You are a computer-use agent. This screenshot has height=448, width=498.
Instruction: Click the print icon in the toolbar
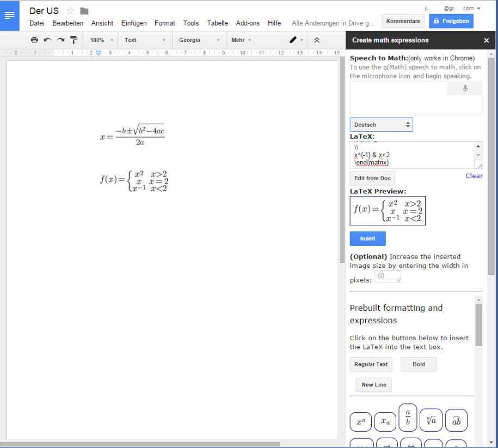pyautogui.click(x=34, y=40)
